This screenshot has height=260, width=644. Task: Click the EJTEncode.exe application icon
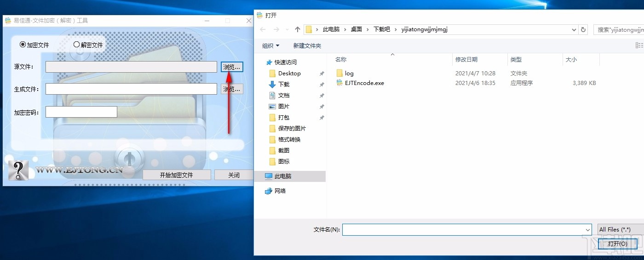point(340,83)
